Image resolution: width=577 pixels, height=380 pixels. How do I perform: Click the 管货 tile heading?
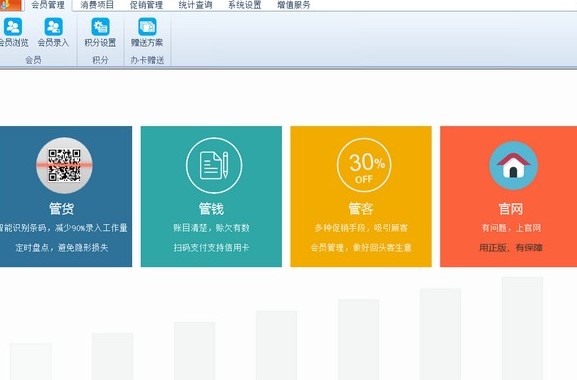[62, 209]
